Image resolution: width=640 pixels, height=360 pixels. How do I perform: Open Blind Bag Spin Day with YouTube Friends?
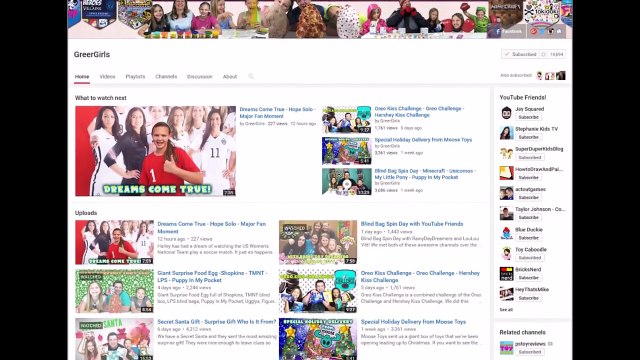(412, 224)
